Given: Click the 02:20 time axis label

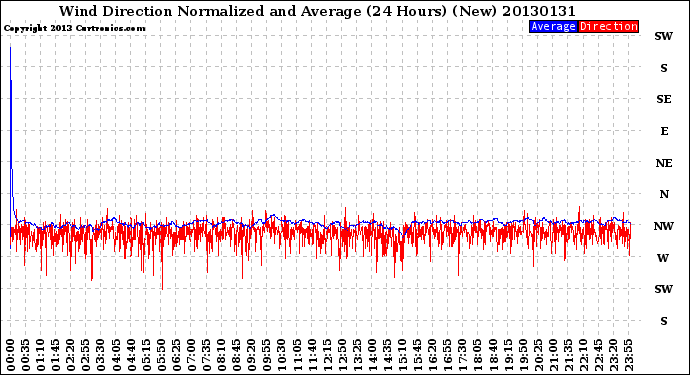Looking at the screenshot, I should (71, 355).
